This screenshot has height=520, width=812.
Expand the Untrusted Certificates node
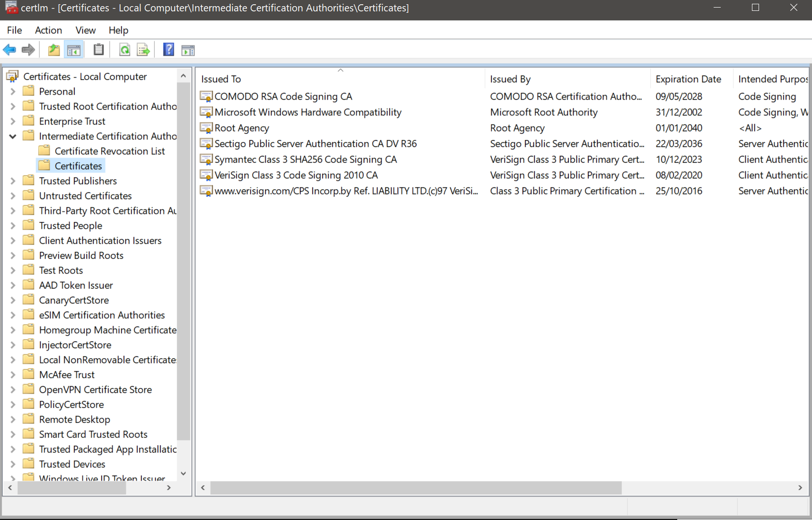click(x=13, y=196)
